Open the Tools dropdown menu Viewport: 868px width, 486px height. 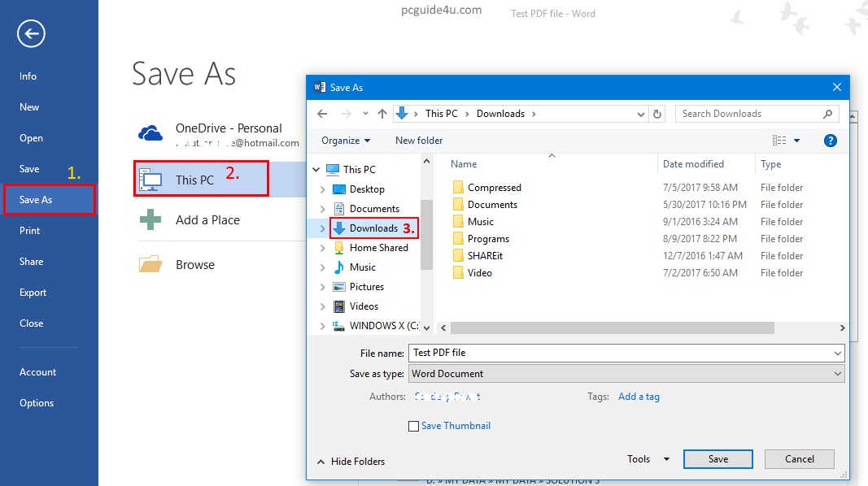pyautogui.click(x=648, y=459)
